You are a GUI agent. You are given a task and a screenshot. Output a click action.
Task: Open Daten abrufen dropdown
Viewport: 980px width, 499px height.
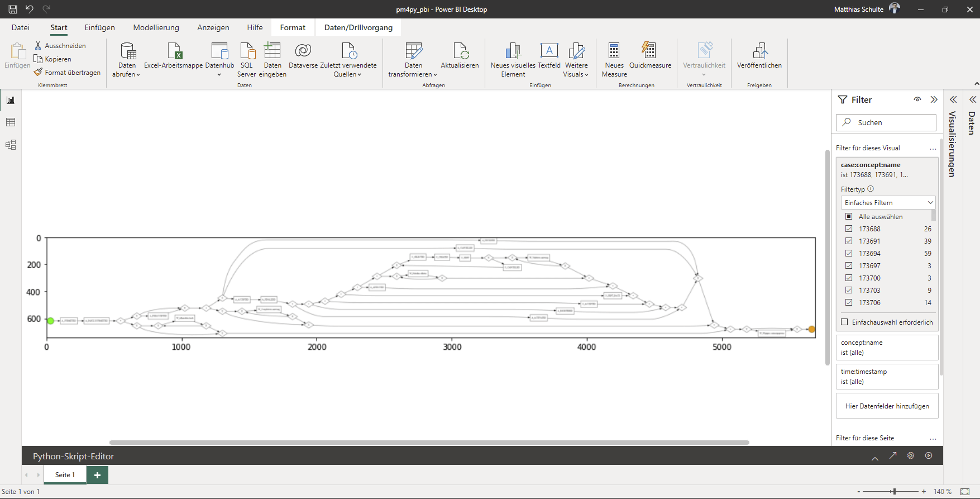[x=126, y=74]
